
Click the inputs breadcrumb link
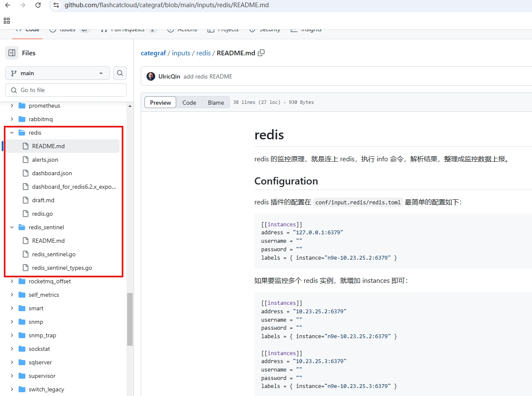point(181,53)
